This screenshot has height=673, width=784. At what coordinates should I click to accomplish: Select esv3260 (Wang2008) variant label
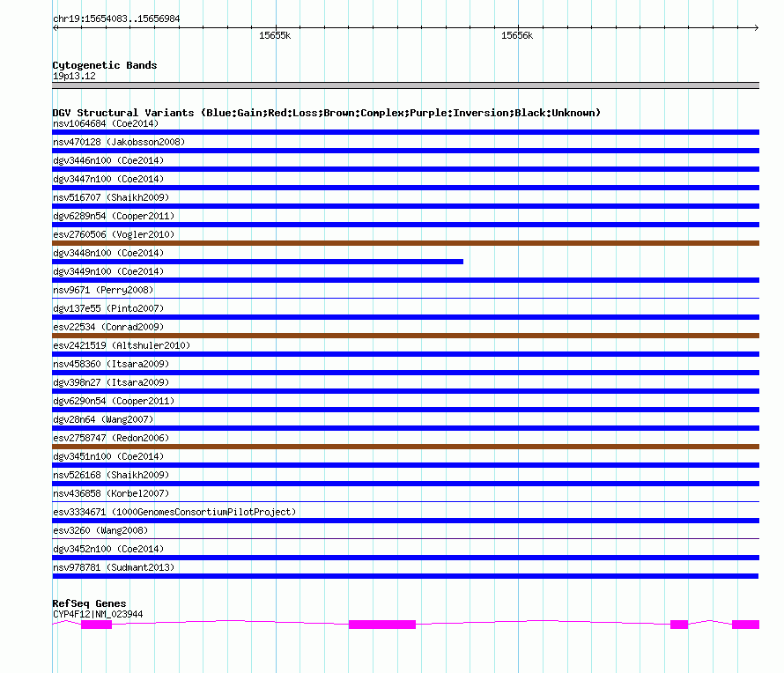point(100,530)
